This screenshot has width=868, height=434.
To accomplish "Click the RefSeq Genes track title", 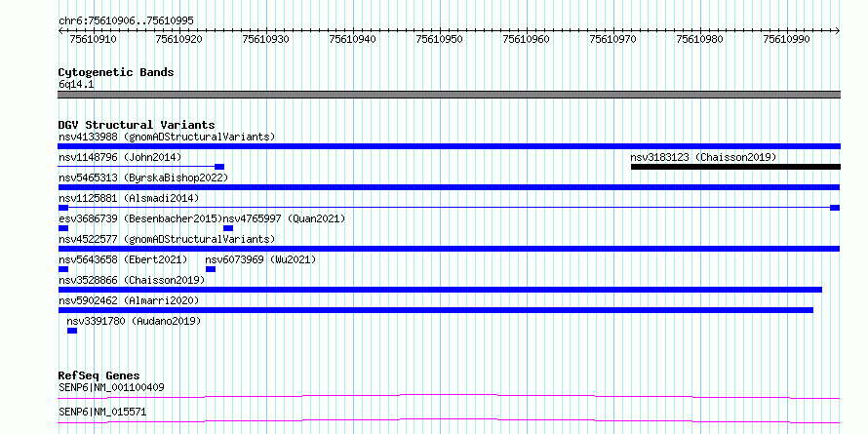I will click(99, 376).
